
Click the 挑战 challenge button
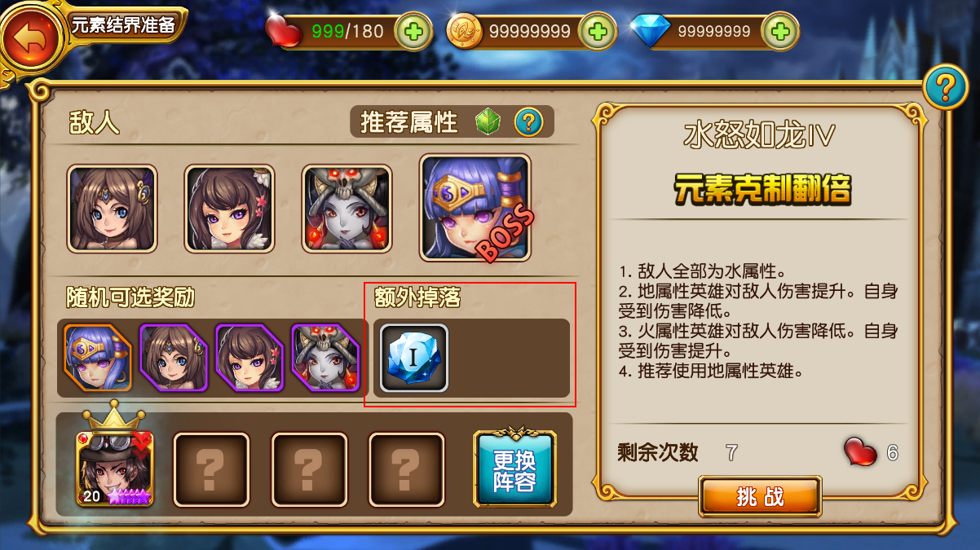pyautogui.click(x=760, y=497)
